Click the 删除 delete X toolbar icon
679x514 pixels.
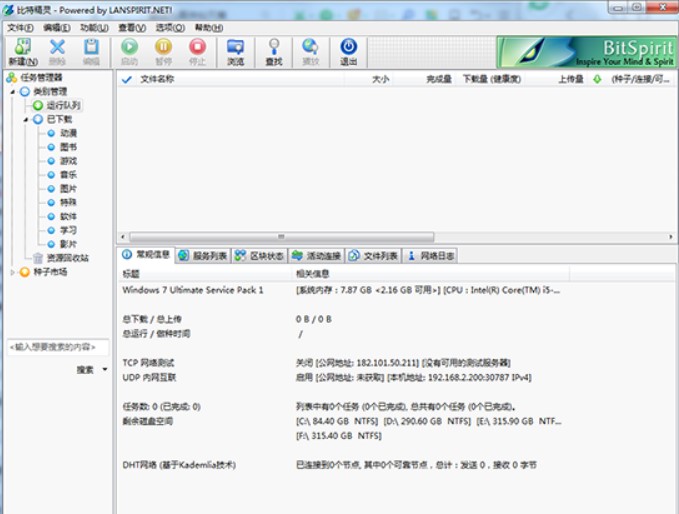coord(57,52)
